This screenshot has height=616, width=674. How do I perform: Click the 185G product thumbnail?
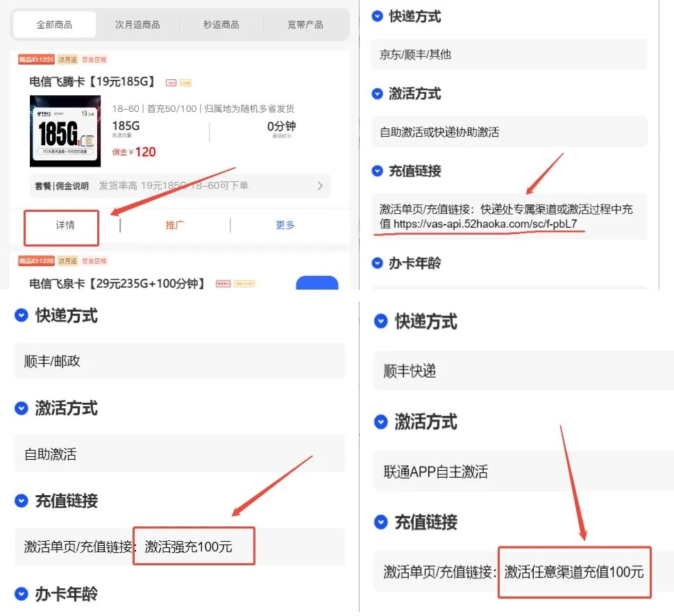click(64, 132)
